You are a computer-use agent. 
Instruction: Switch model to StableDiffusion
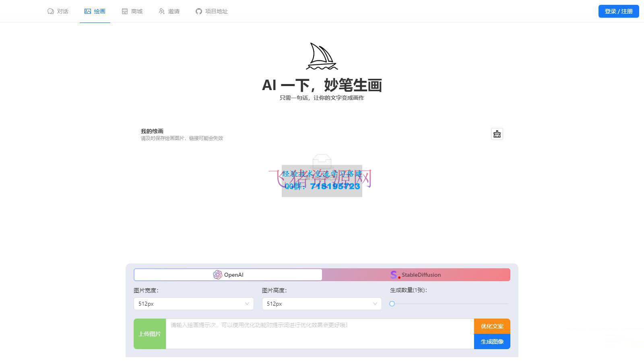click(416, 275)
